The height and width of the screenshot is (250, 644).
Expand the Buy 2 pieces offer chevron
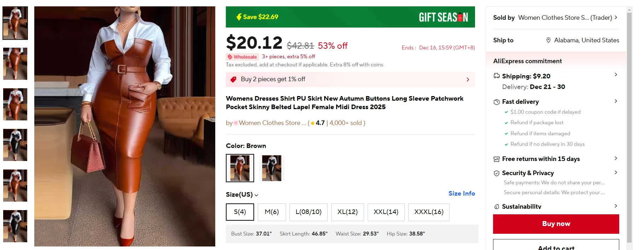pyautogui.click(x=468, y=80)
